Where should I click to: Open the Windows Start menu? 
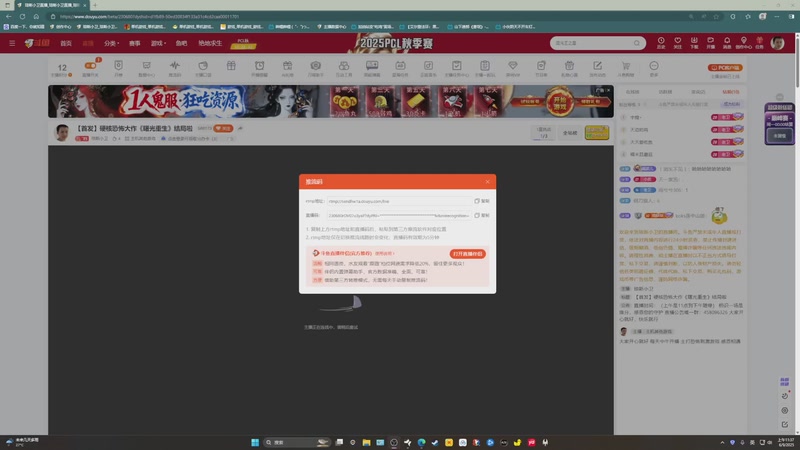(255, 442)
